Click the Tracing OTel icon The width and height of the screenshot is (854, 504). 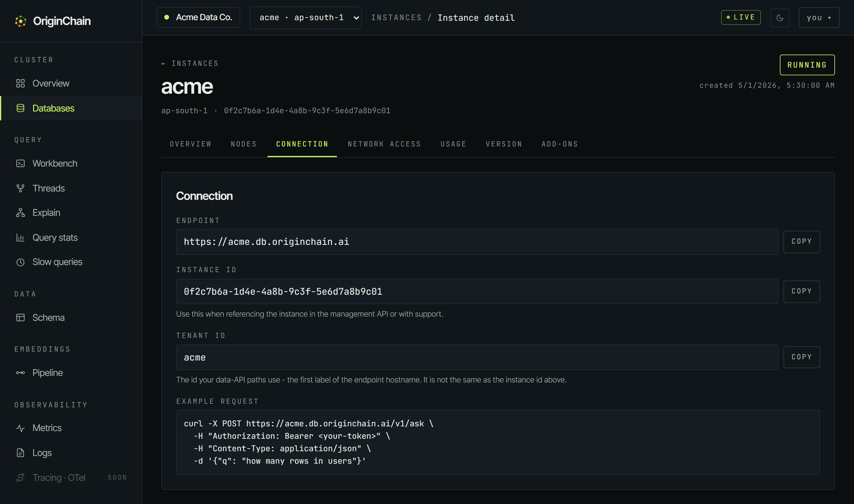(21, 478)
